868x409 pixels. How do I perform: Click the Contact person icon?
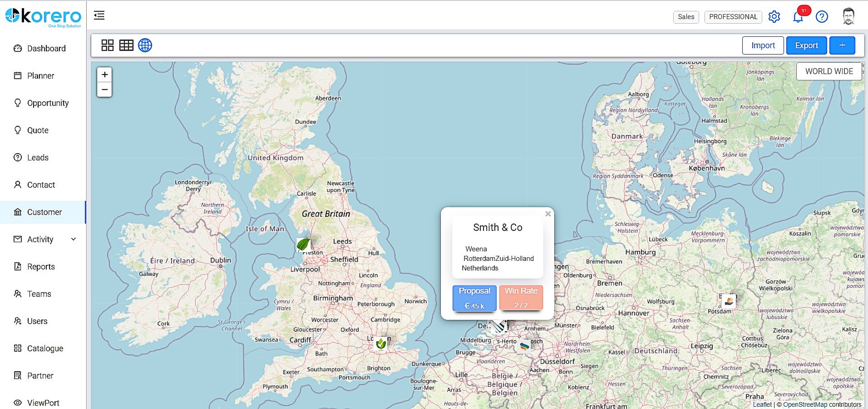coord(18,185)
